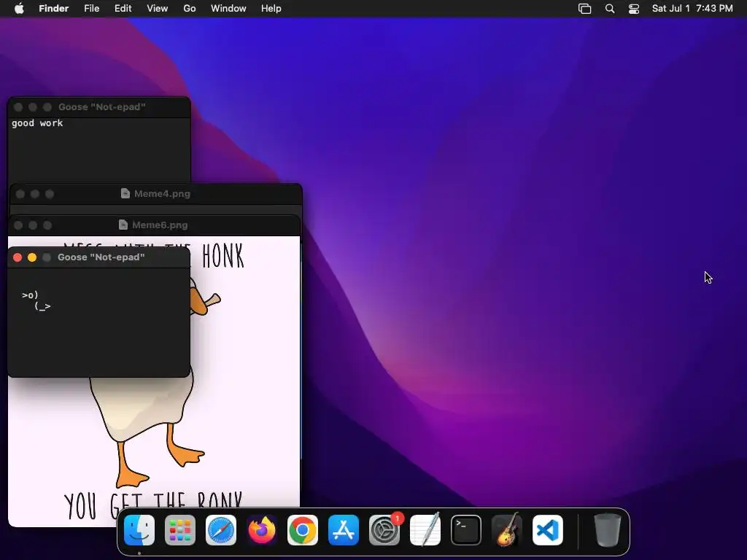This screenshot has height=560, width=747.
Task: Select the Meme4.png window title bar
Action: click(x=156, y=194)
